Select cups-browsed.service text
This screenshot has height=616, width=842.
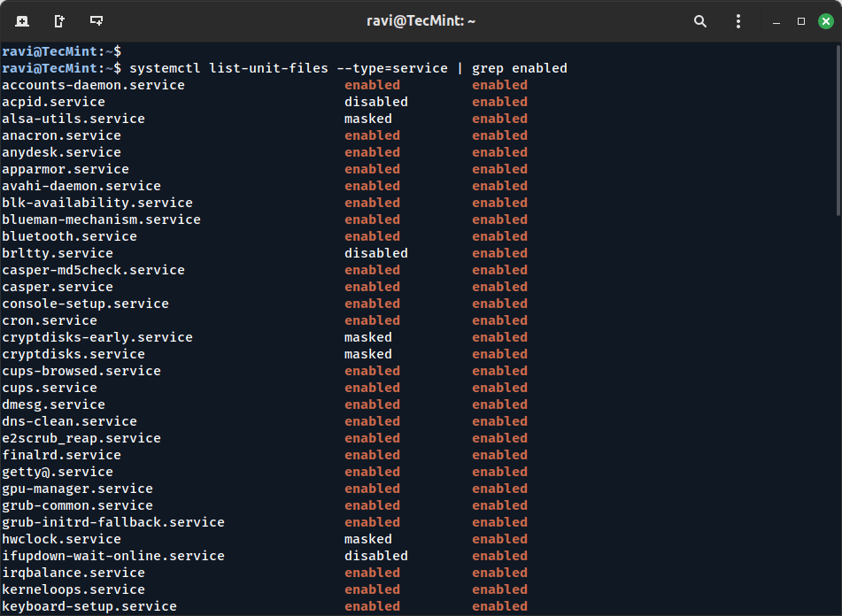(81, 371)
